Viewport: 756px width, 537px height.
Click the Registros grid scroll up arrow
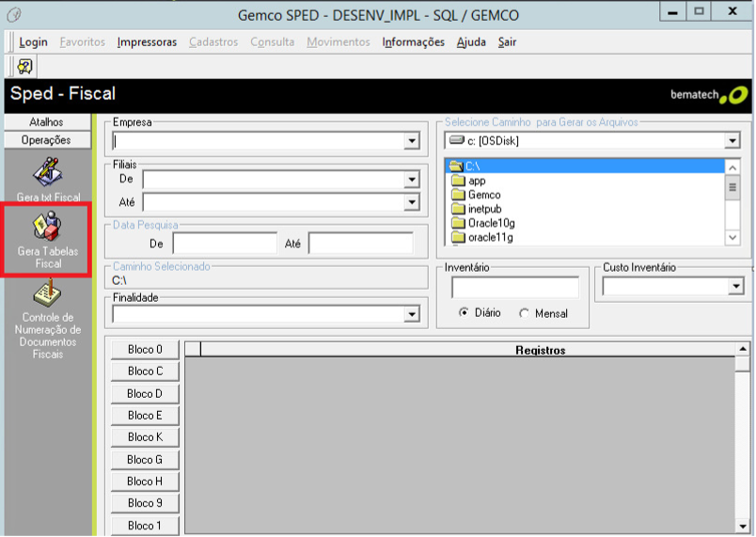point(743,349)
